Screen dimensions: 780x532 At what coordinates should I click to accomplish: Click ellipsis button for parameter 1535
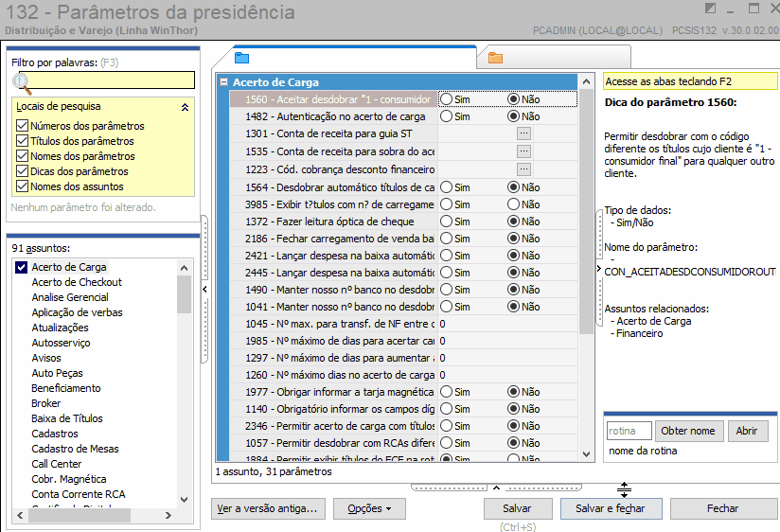[x=523, y=151]
